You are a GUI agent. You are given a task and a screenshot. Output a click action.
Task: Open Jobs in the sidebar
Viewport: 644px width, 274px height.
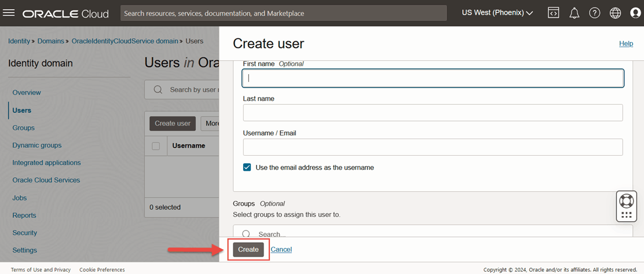point(19,198)
